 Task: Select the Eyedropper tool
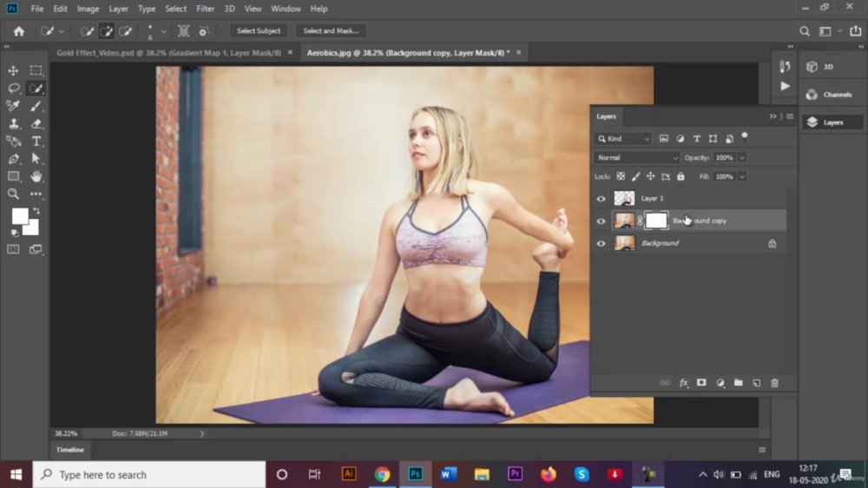click(13, 106)
